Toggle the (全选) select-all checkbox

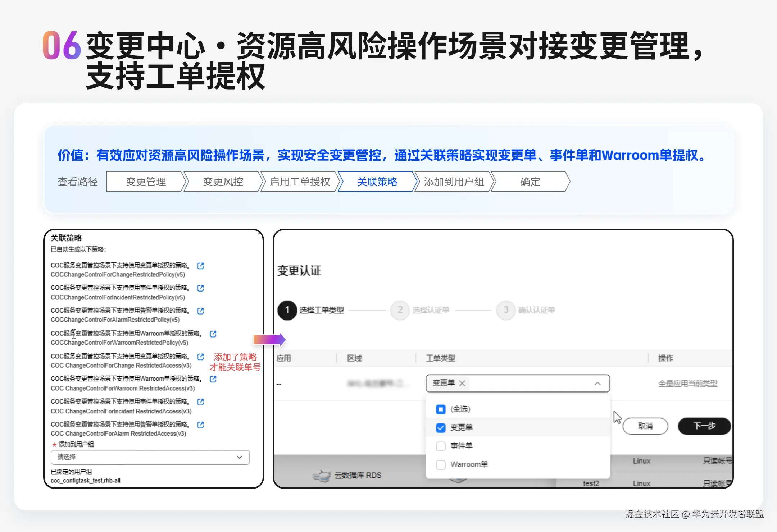click(x=441, y=409)
